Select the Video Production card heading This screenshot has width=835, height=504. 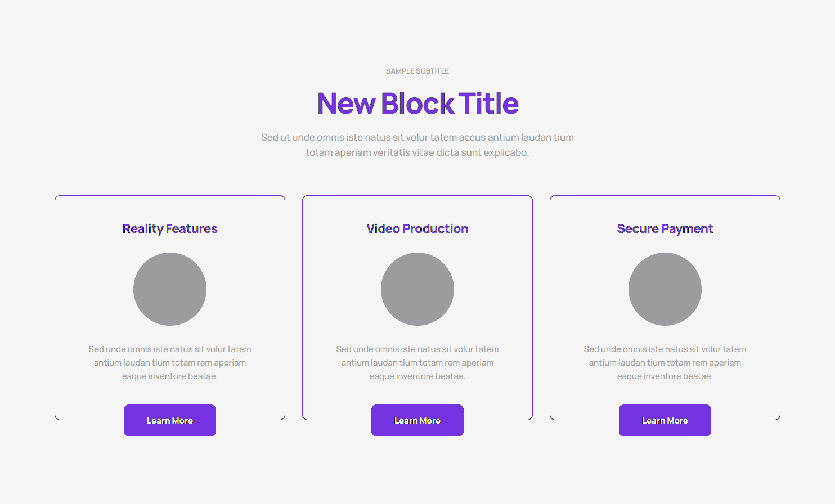[417, 228]
